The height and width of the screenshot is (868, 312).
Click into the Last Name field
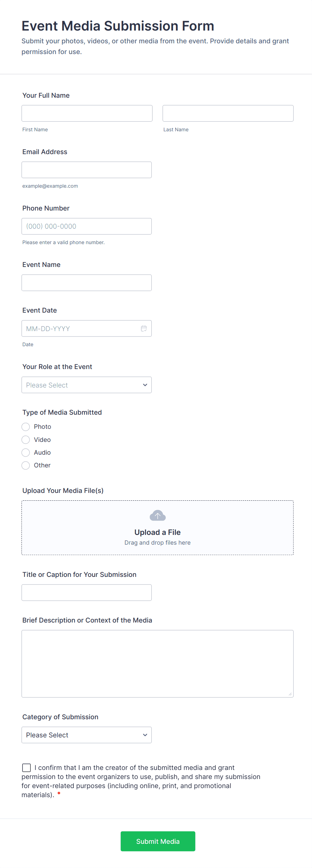(228, 113)
